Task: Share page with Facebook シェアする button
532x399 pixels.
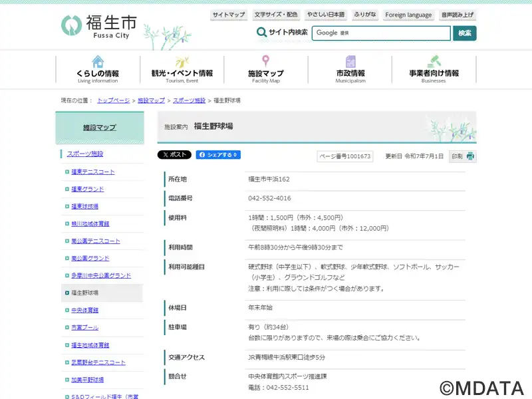Action: 218,155
